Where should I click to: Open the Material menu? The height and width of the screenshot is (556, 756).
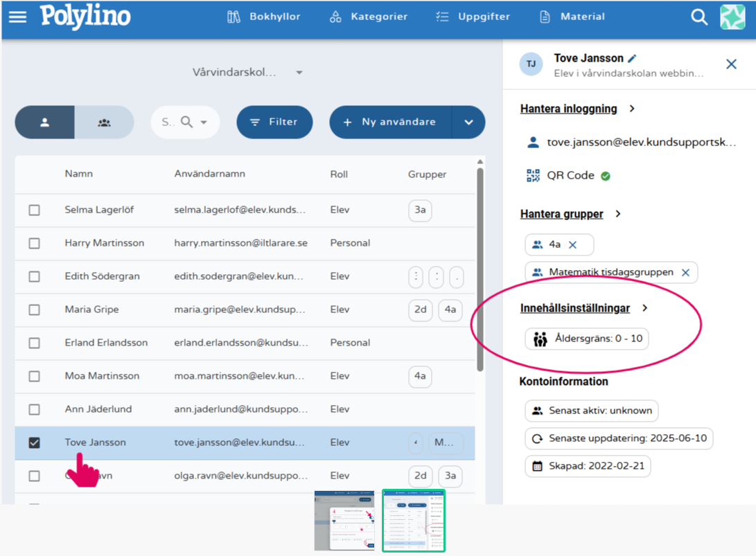point(572,17)
